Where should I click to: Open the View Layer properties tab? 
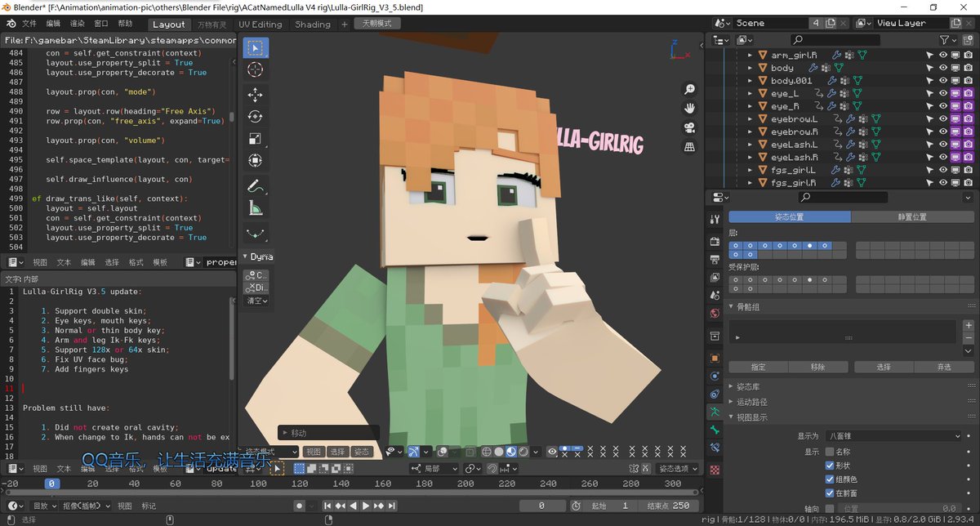715,278
